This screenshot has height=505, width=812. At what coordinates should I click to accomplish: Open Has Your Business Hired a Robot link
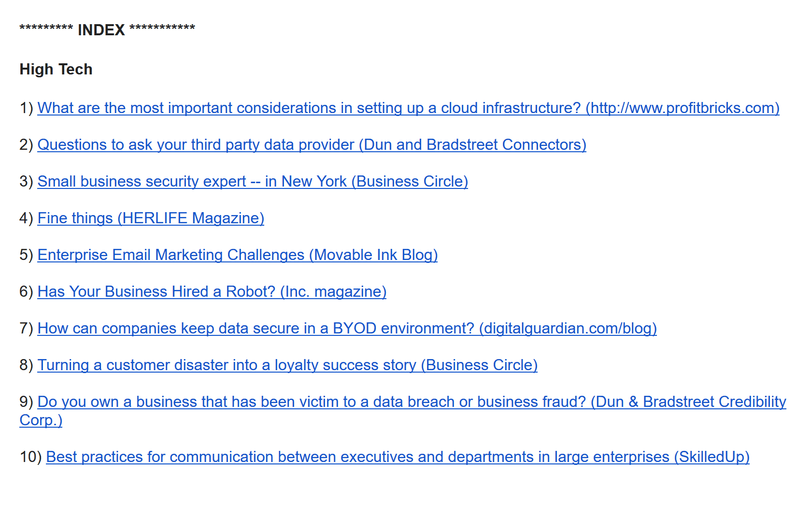click(x=212, y=291)
